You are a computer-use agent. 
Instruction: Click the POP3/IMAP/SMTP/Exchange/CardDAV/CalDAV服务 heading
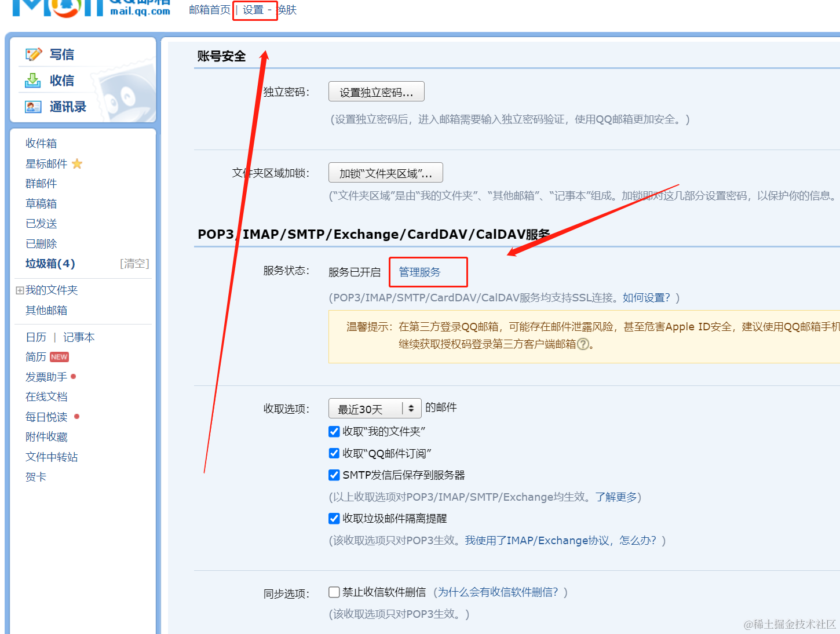(x=374, y=234)
